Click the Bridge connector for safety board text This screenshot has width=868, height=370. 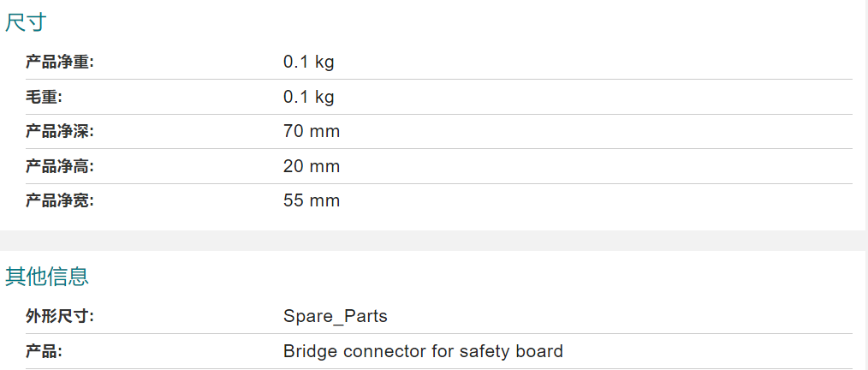click(424, 351)
